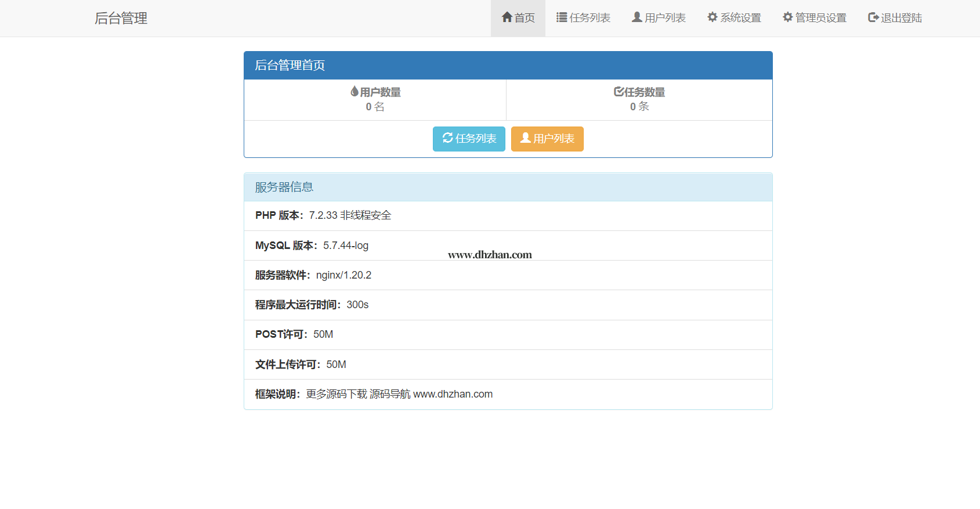Image resolution: width=980 pixels, height=509 pixels.
Task: Click the user icon beside 用户列表 in navbar
Action: [637, 17]
